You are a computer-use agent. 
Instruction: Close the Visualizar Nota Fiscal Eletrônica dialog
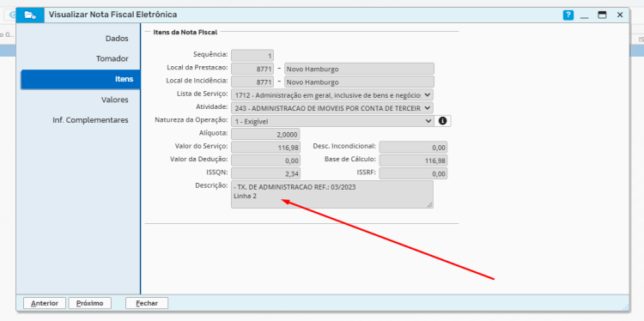point(620,15)
